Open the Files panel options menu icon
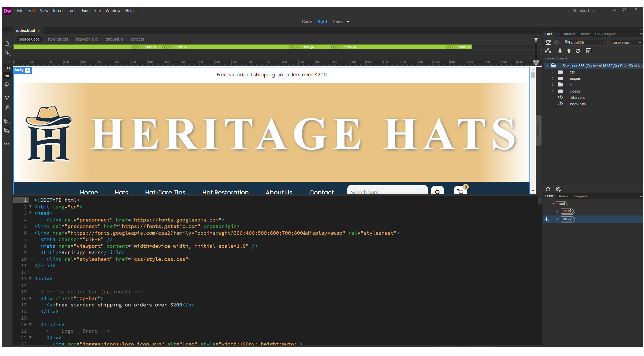644x356 pixels. click(641, 34)
